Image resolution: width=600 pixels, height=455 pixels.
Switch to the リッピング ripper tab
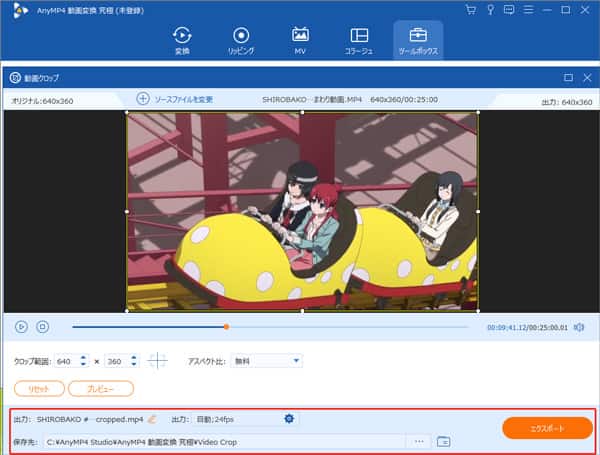241,40
